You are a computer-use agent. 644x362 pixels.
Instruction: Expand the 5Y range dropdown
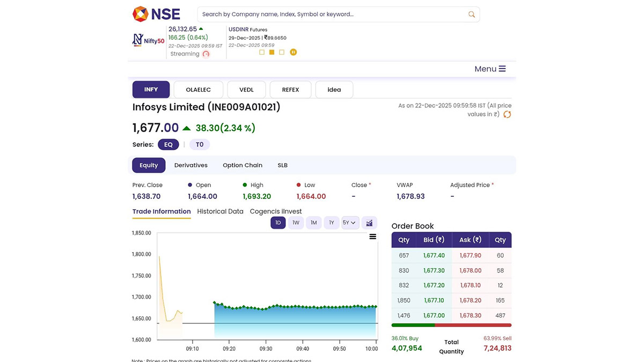point(350,223)
